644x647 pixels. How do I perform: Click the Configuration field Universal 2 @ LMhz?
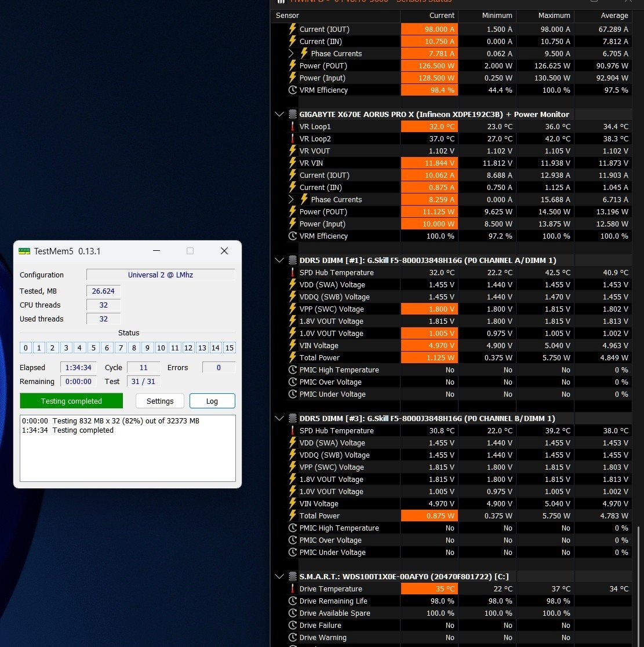[161, 275]
